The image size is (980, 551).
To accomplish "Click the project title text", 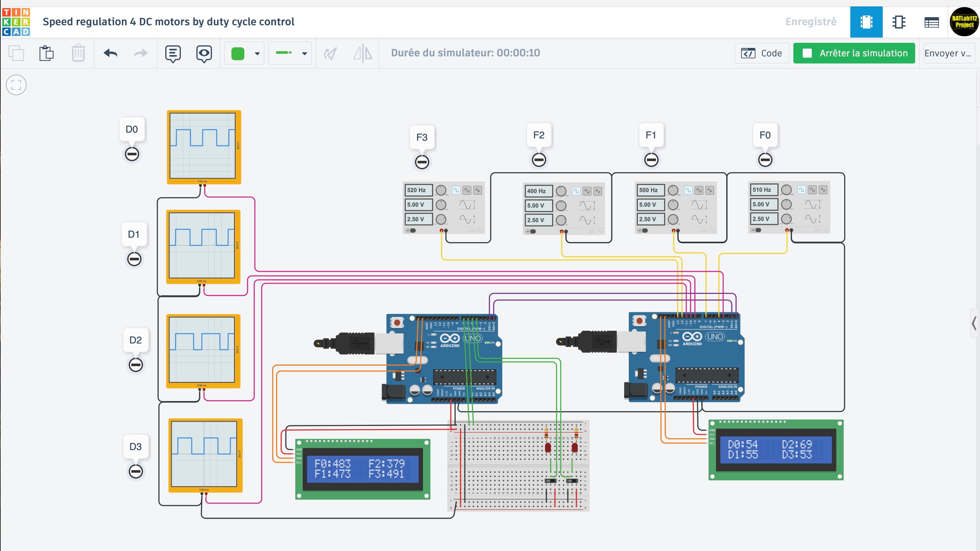I will (x=168, y=22).
